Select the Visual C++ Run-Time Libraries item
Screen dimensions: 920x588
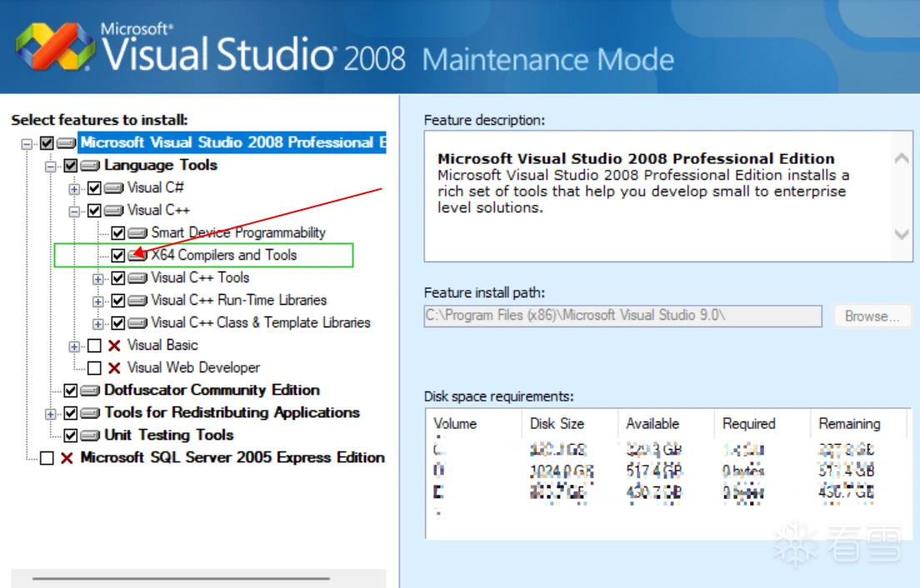[x=238, y=301]
